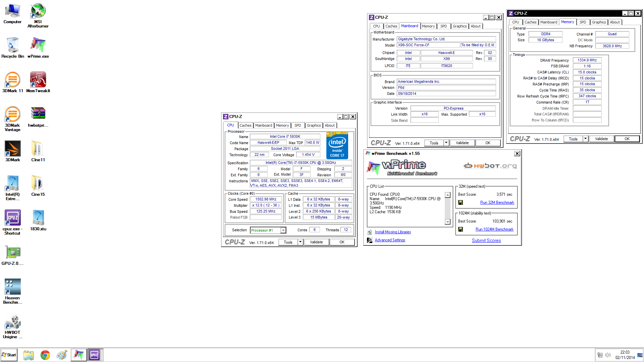
Task: Select the GPU-Z desktop icon
Action: pyautogui.click(x=12, y=255)
